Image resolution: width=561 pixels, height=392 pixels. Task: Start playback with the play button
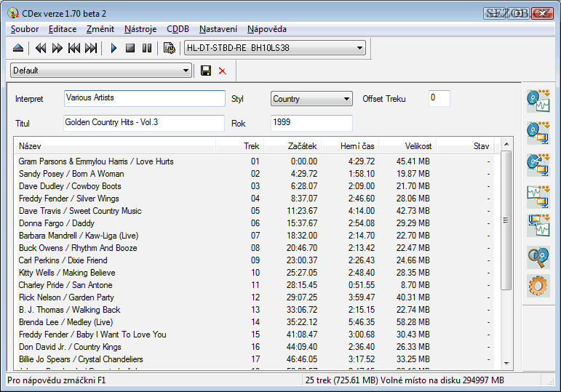coord(114,48)
